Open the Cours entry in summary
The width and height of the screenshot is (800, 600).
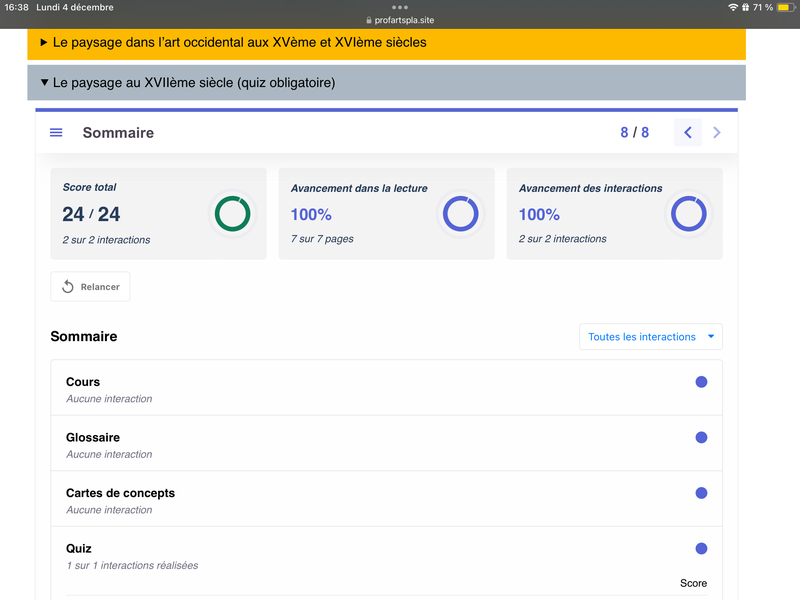click(83, 382)
